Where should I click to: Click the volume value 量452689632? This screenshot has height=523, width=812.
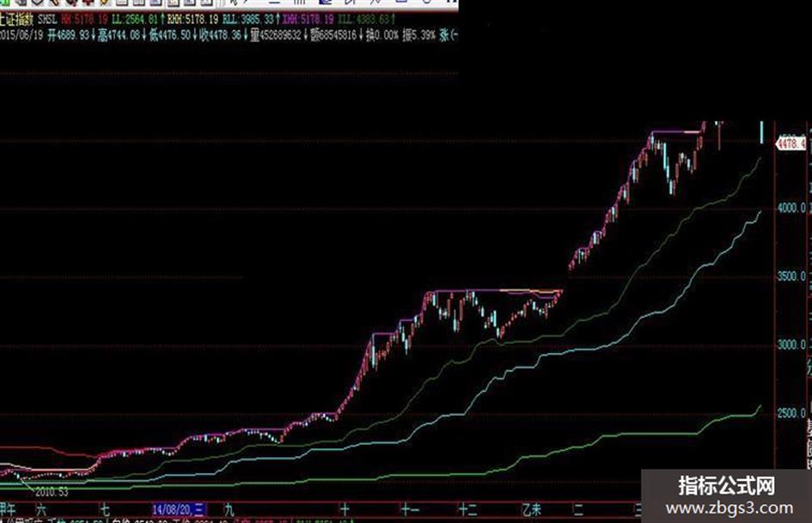pyautogui.click(x=276, y=36)
